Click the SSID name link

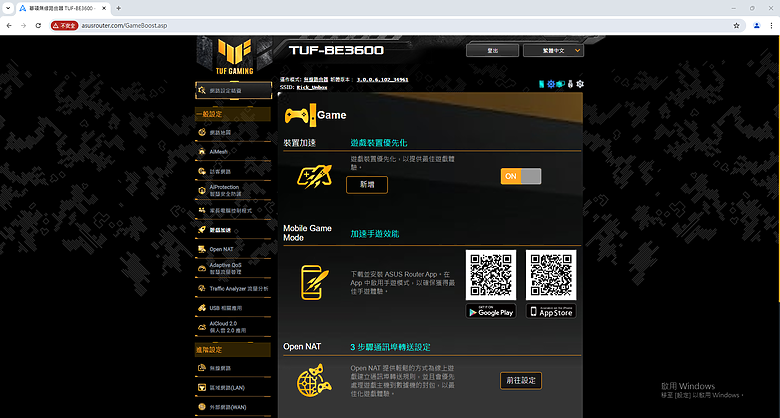pyautogui.click(x=312, y=87)
